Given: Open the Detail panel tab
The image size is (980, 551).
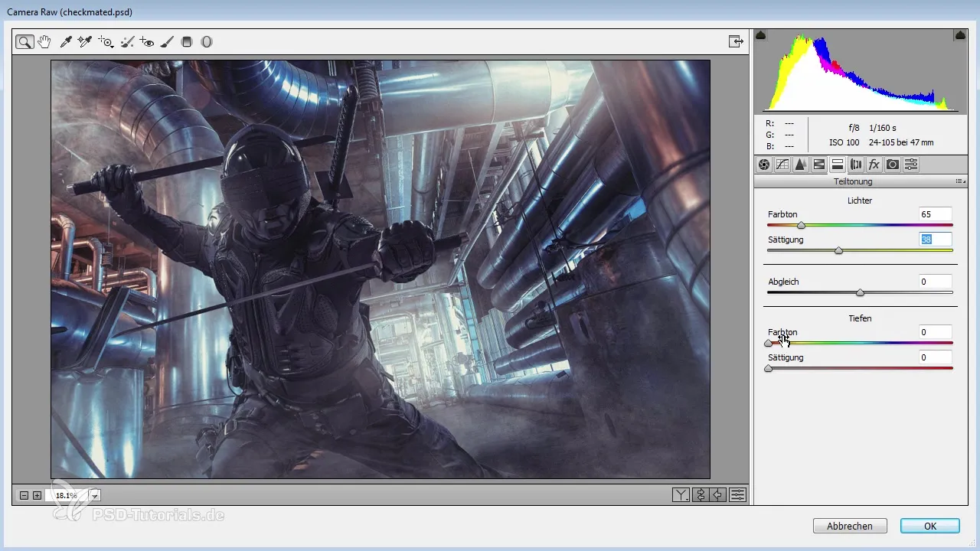Looking at the screenshot, I should click(x=801, y=165).
